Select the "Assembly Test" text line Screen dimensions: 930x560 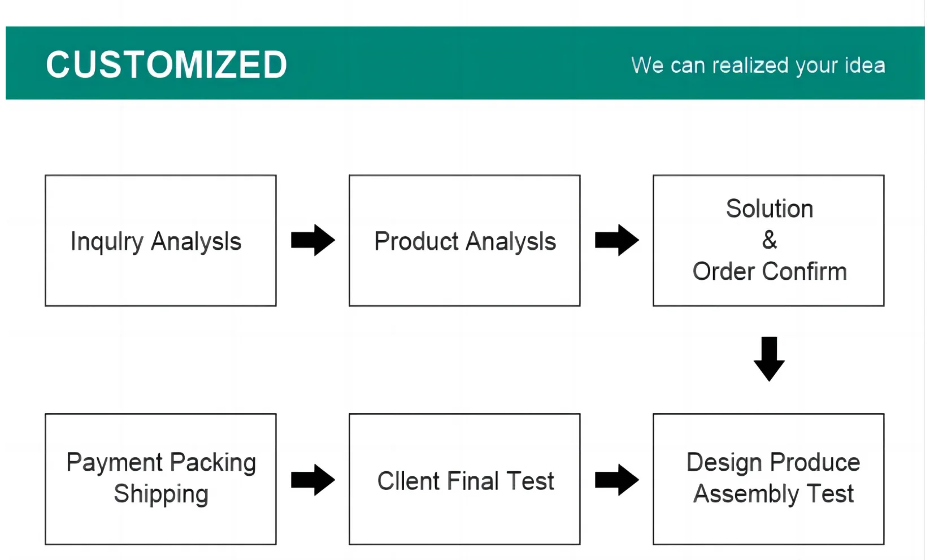[x=773, y=494]
